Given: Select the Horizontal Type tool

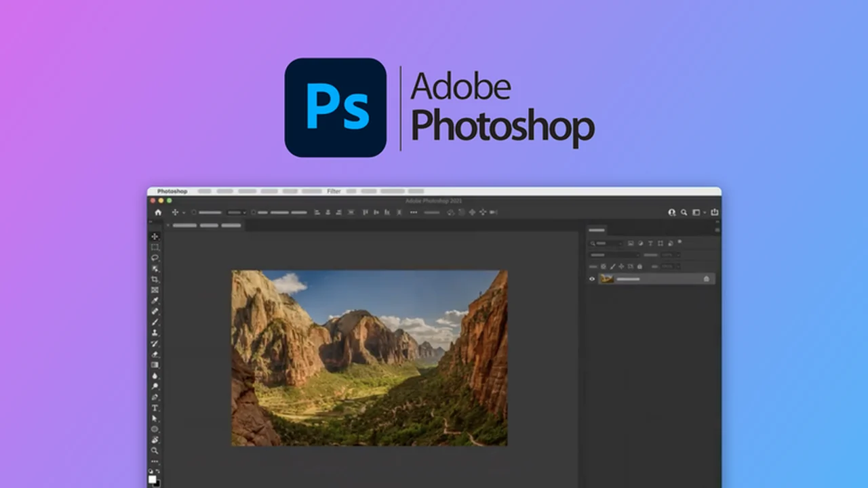Looking at the screenshot, I should click(x=155, y=408).
